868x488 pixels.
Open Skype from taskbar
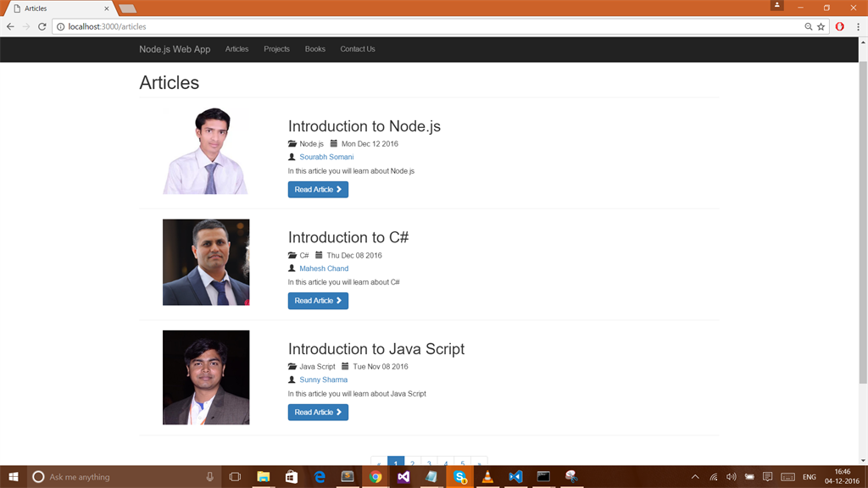click(459, 477)
